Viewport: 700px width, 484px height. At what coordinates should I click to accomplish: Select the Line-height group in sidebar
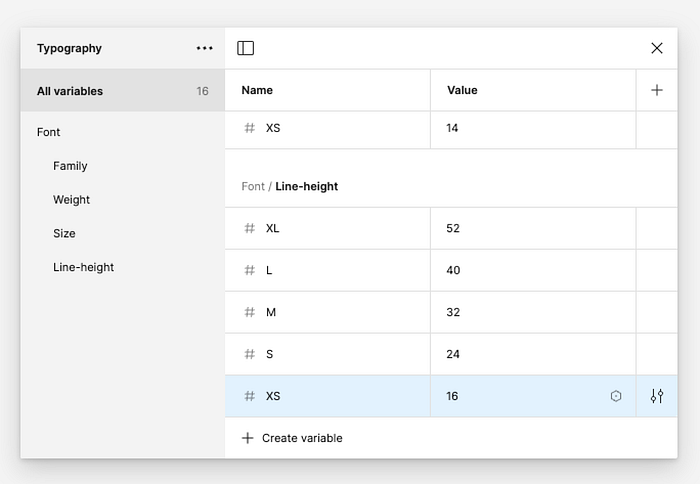coord(83,267)
